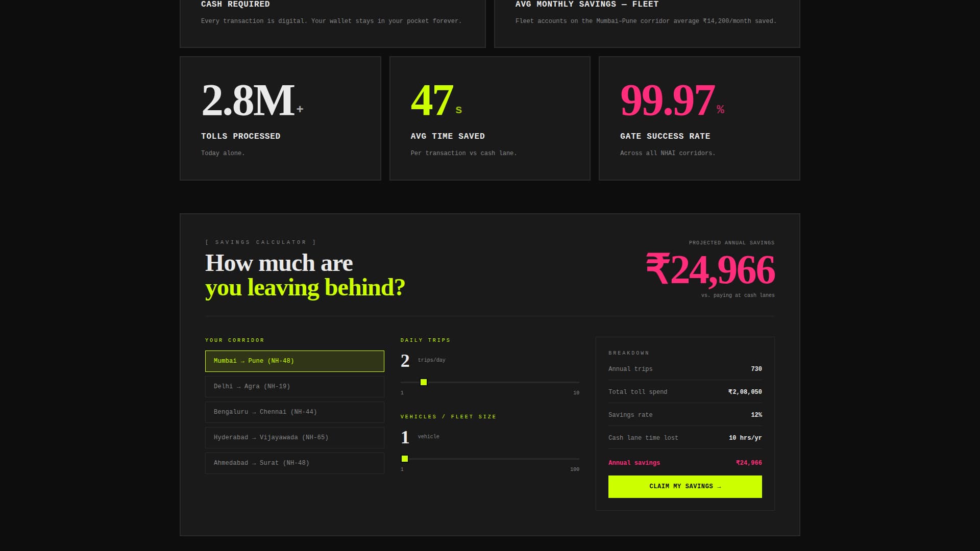
Task: Click the Cash lane time lost row
Action: point(684,437)
